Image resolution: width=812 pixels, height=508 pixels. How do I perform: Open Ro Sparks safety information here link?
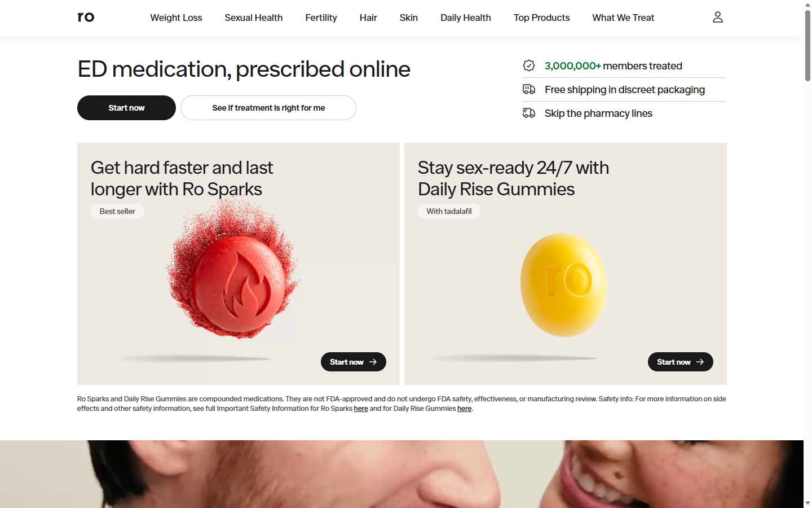(x=361, y=409)
